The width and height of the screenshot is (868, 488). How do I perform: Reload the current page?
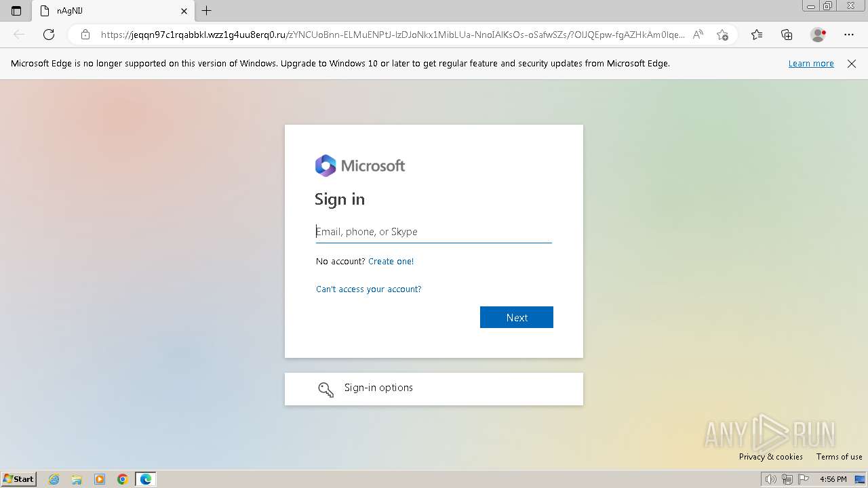point(49,35)
